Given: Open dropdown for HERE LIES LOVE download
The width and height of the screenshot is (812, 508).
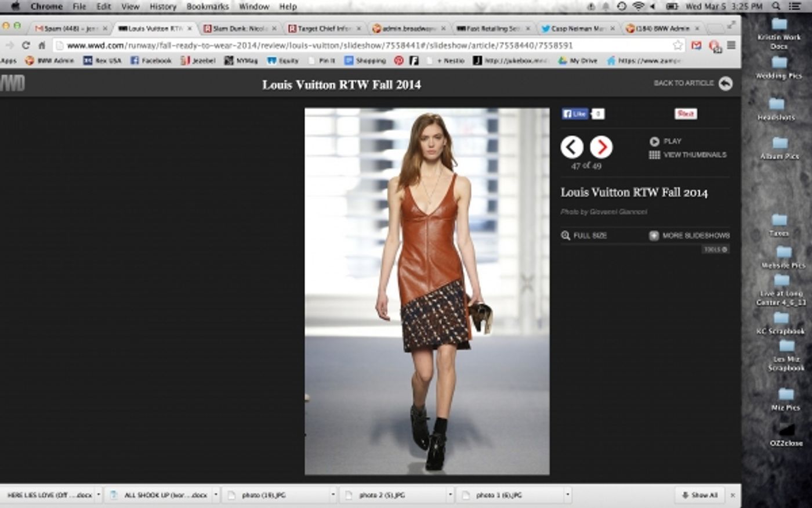Looking at the screenshot, I should pos(99,495).
